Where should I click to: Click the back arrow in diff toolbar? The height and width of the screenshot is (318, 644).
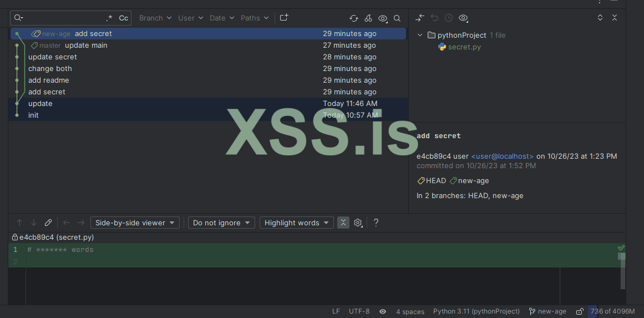pos(67,223)
